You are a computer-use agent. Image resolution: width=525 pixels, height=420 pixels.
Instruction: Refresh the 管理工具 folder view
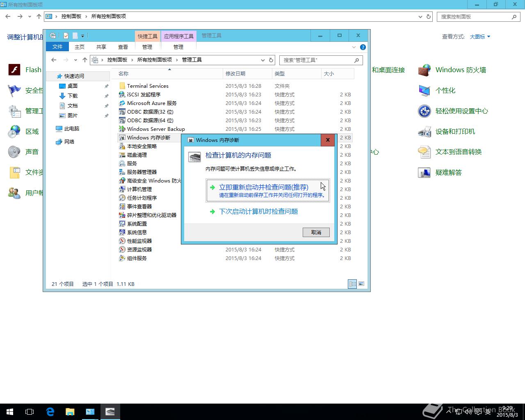[x=271, y=60]
